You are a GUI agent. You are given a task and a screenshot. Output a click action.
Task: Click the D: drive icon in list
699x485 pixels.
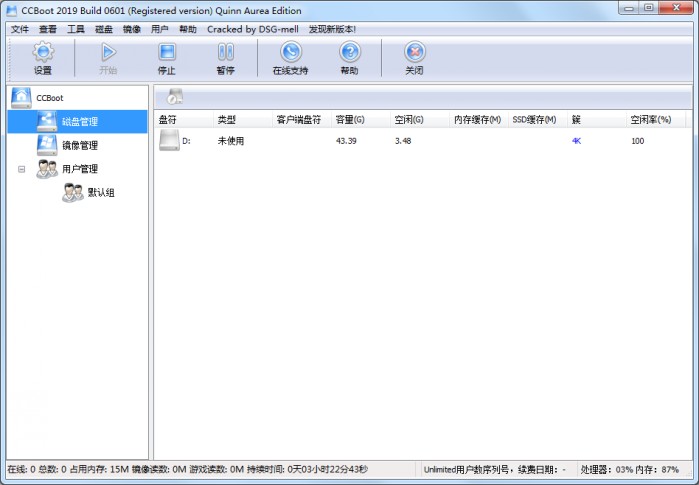pyautogui.click(x=169, y=140)
